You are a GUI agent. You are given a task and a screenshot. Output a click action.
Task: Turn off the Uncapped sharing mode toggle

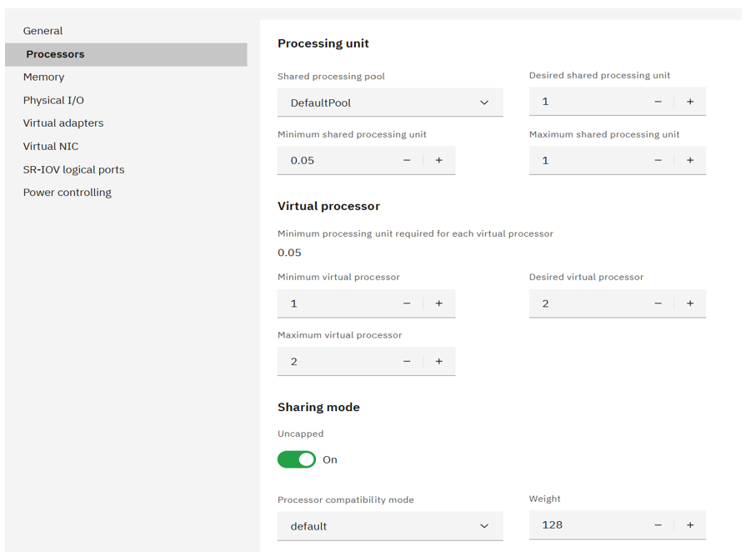point(296,459)
